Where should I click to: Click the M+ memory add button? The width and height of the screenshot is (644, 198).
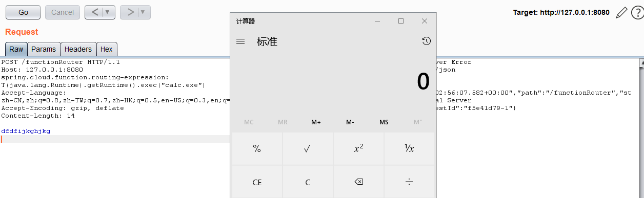click(x=316, y=122)
